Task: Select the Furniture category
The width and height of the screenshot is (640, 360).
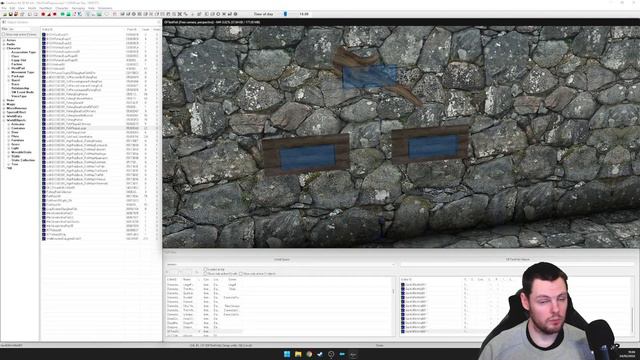Action: click(x=17, y=140)
